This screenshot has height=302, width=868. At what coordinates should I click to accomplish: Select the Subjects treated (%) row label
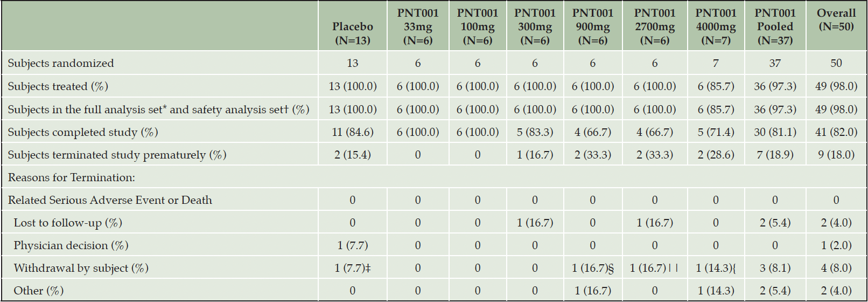58,86
